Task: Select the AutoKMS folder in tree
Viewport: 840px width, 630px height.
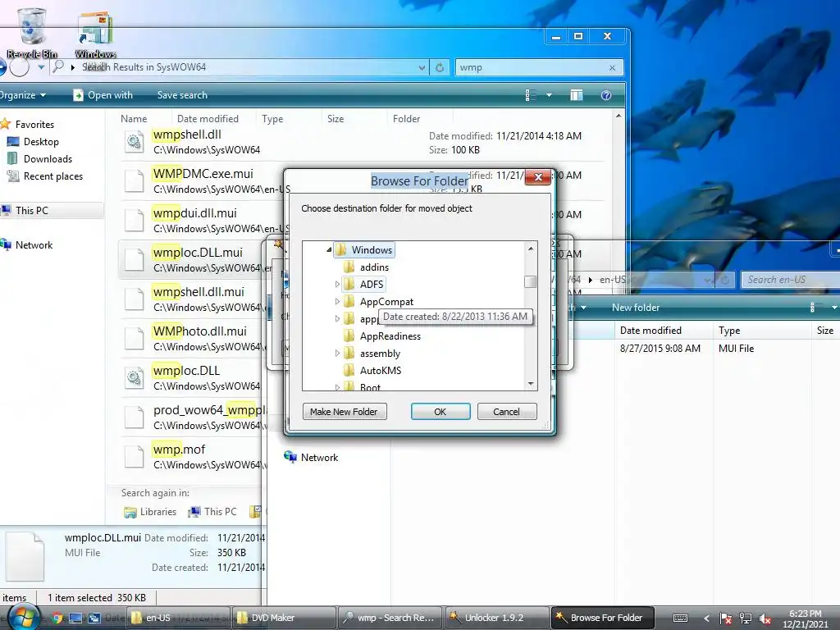Action: [x=381, y=370]
